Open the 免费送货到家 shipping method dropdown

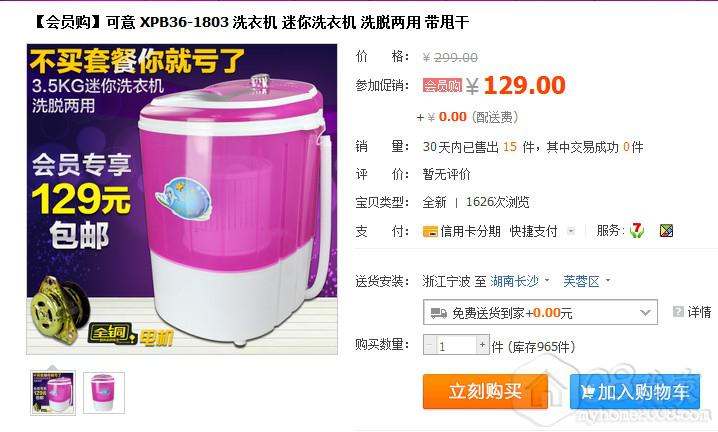point(540,312)
